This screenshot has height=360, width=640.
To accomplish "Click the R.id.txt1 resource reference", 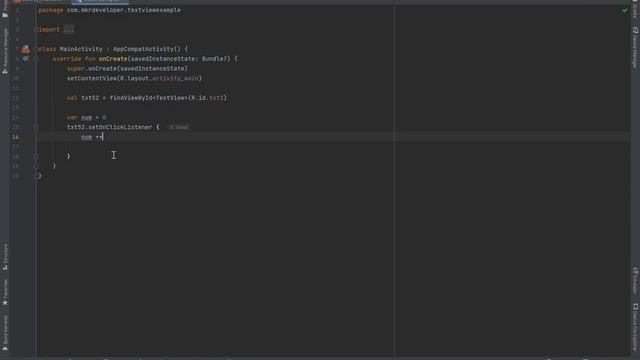I will 208,98.
